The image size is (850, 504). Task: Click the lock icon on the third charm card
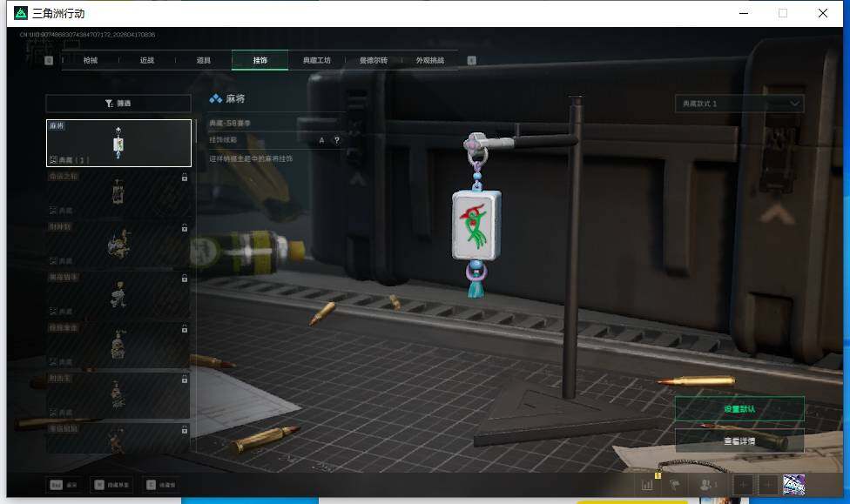point(185,227)
